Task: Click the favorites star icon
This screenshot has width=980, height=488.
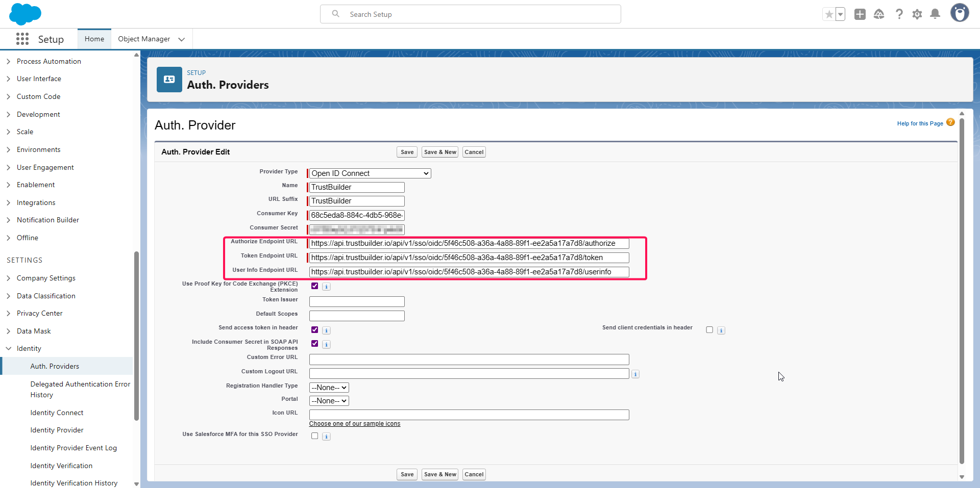Action: click(x=829, y=14)
